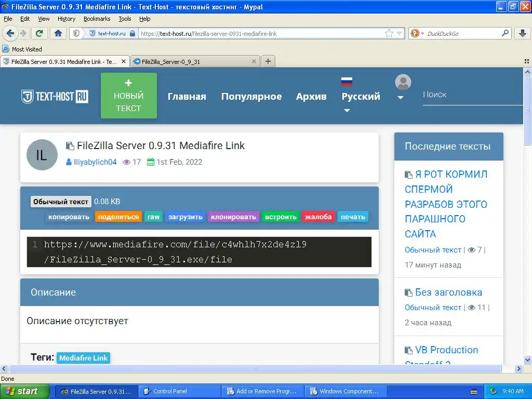Open the History menu

[x=66, y=19]
